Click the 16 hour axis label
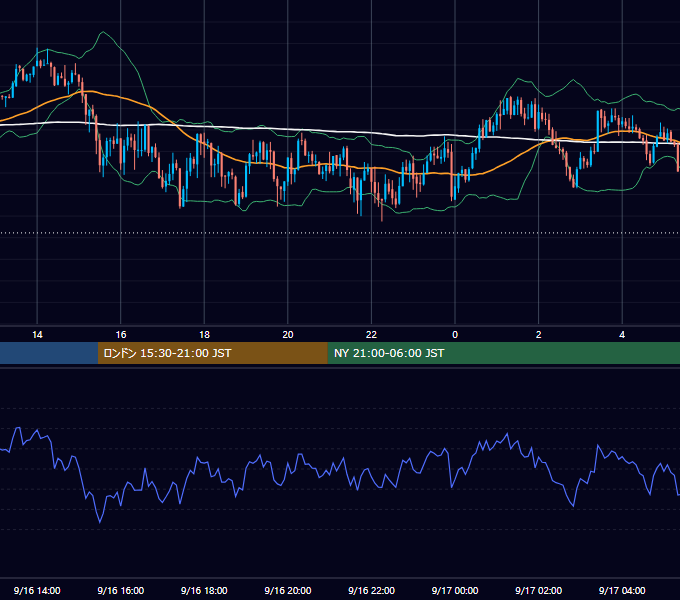Screen dimensions: 680x600 coord(121,335)
